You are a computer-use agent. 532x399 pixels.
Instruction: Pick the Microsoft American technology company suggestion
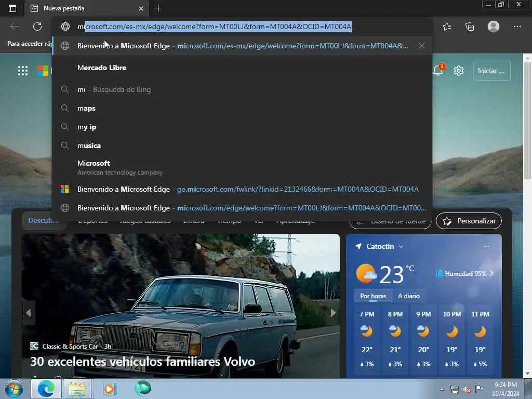[242, 168]
